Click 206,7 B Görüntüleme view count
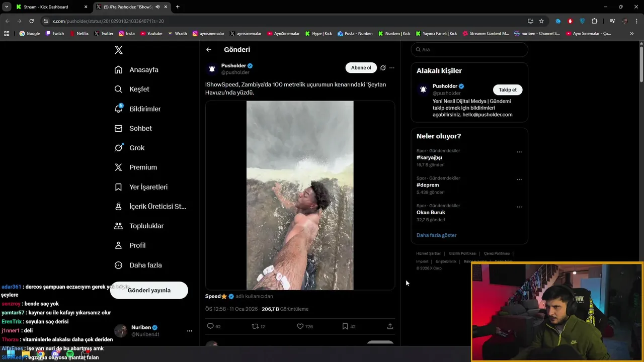 pos(285,309)
